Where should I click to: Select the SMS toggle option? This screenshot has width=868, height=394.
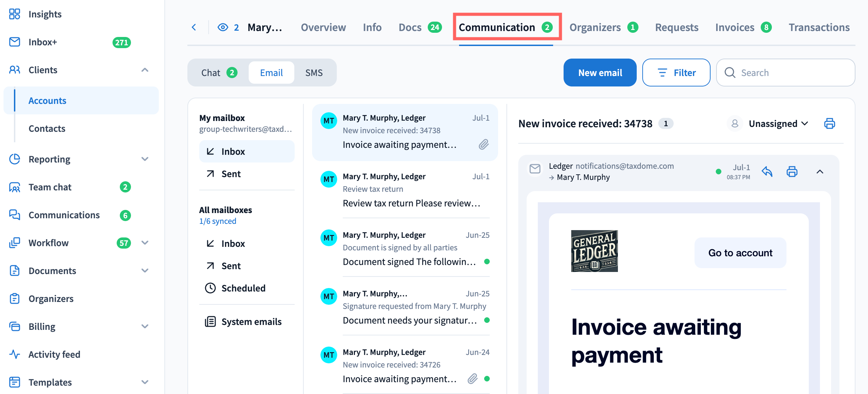tap(314, 73)
